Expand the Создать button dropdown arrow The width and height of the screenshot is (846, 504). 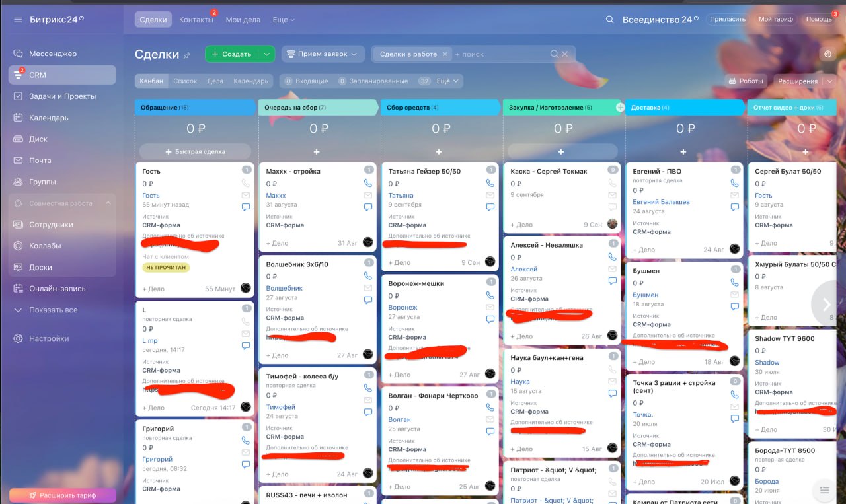(266, 54)
